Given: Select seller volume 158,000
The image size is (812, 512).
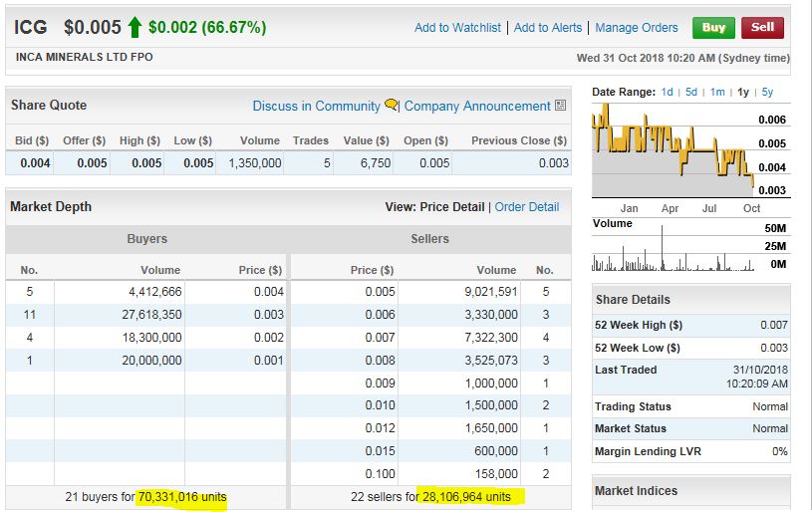Looking at the screenshot, I should 496,474.
